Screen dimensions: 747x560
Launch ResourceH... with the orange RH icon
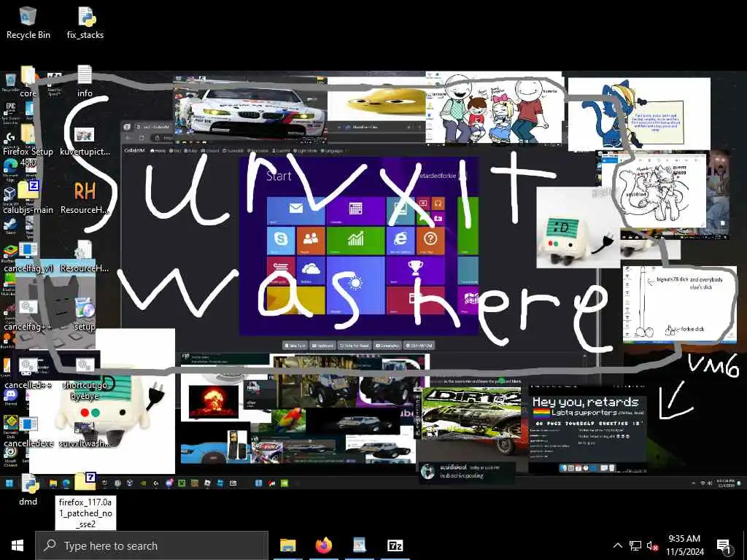coord(85,198)
